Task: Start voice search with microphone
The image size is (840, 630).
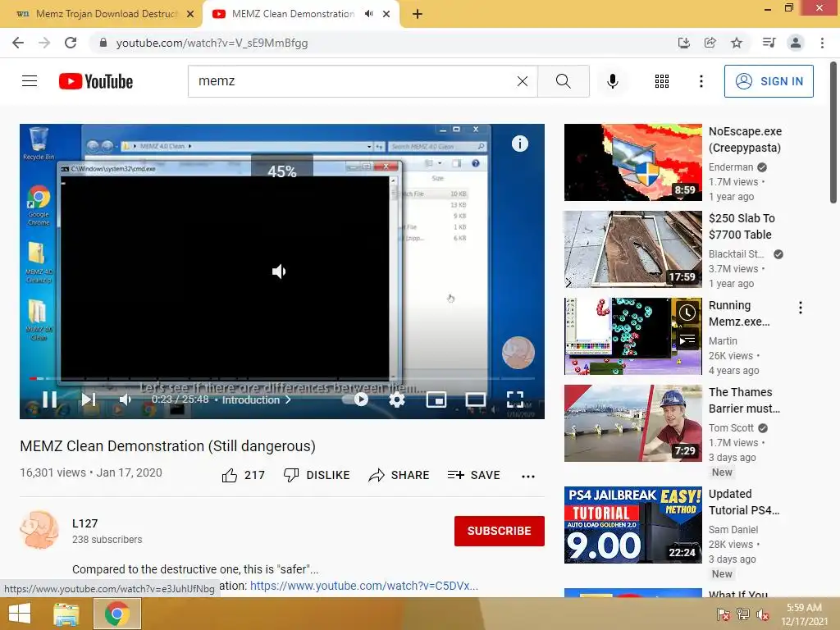Action: [x=612, y=81]
